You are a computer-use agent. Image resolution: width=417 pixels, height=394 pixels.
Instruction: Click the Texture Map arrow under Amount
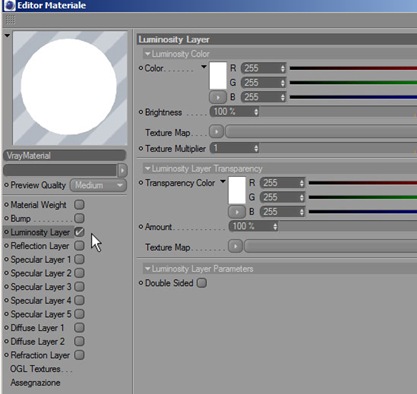coord(235,246)
